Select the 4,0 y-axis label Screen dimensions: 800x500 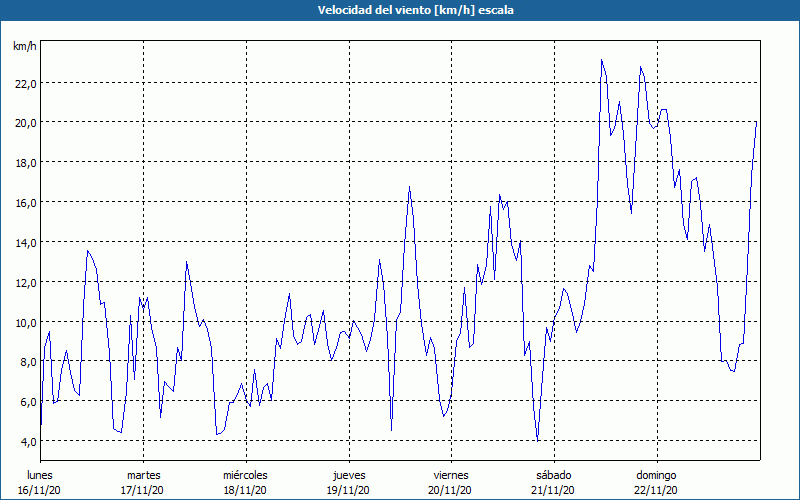(29, 441)
